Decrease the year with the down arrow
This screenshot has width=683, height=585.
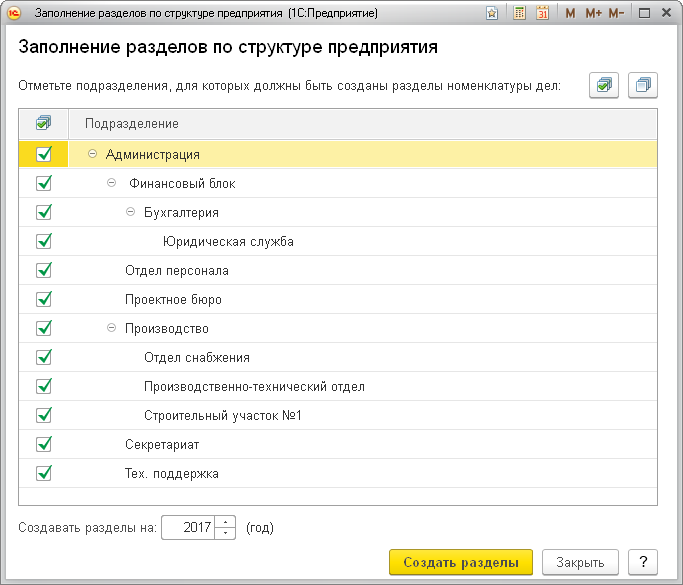click(225, 533)
